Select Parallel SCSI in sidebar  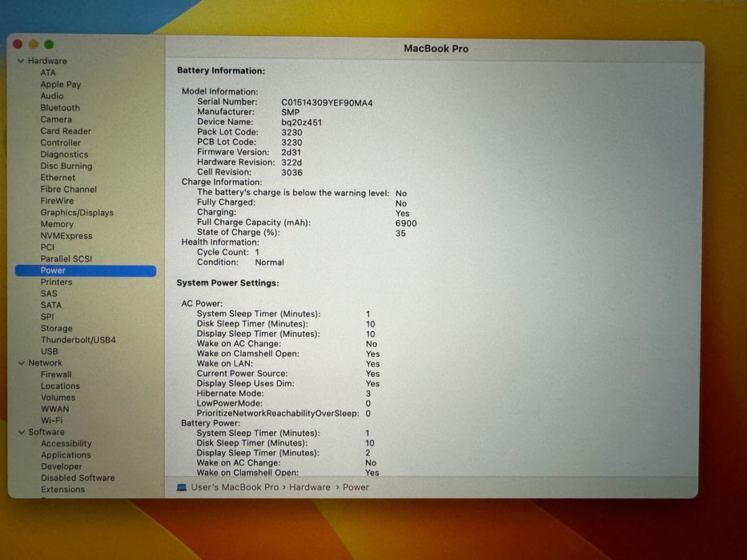coord(66,258)
